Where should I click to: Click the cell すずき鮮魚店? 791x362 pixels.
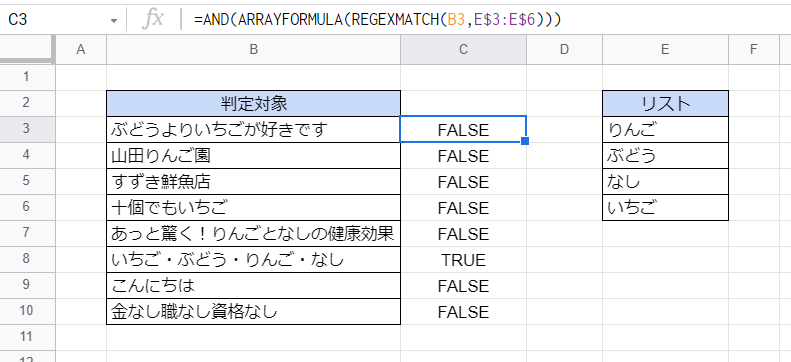click(x=254, y=182)
